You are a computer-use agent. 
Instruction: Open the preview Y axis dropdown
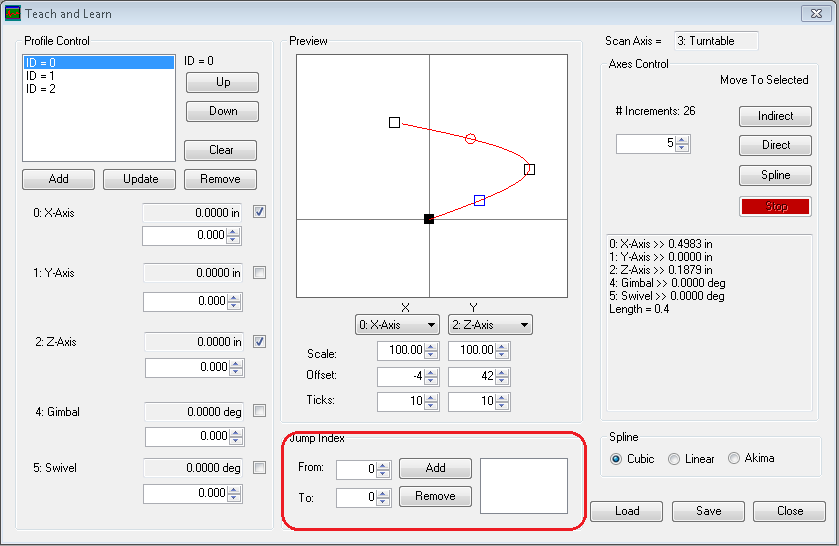click(490, 325)
